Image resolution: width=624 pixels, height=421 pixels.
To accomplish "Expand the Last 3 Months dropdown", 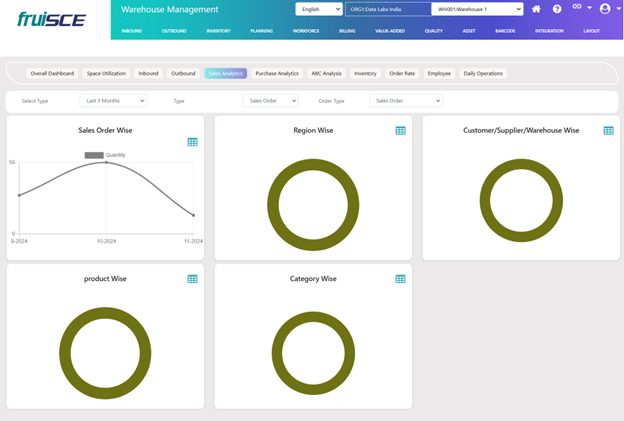I will pyautogui.click(x=113, y=101).
